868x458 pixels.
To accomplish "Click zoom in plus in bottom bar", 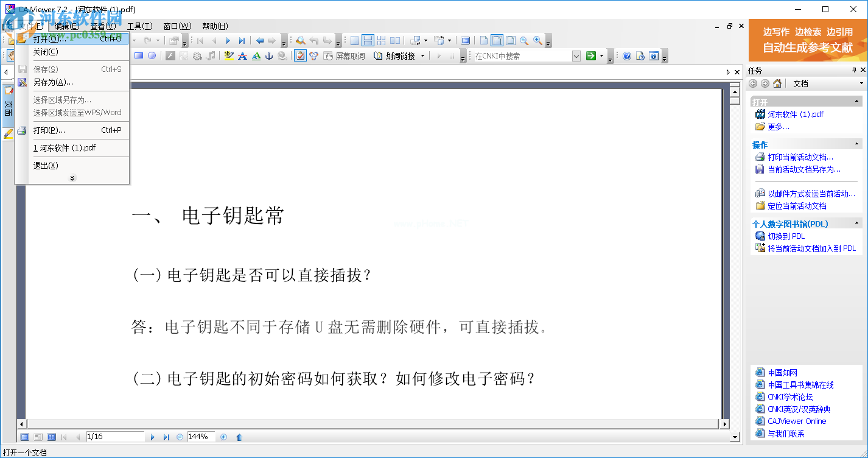I will pos(223,437).
